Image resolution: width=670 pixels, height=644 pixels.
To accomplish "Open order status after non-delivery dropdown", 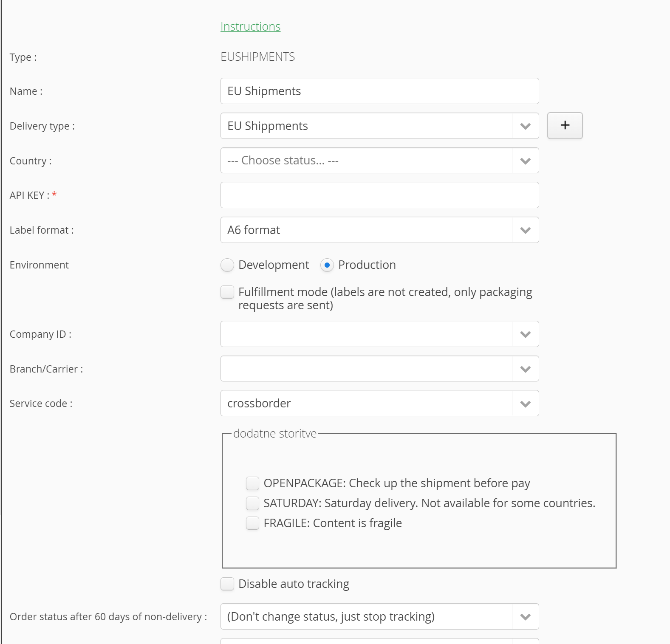I will coord(379,616).
